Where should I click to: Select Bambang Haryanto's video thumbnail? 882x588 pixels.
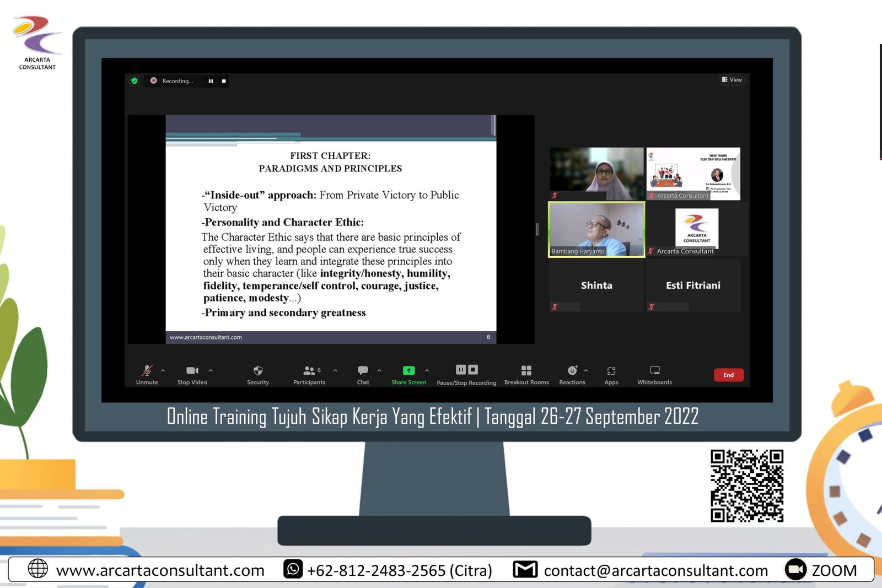point(596,229)
